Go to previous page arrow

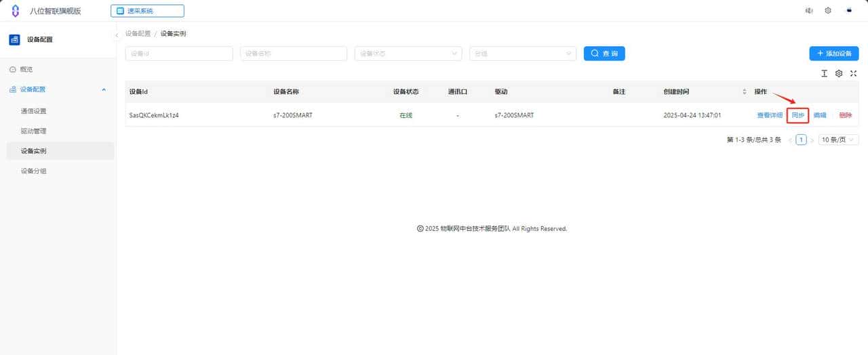click(x=790, y=140)
